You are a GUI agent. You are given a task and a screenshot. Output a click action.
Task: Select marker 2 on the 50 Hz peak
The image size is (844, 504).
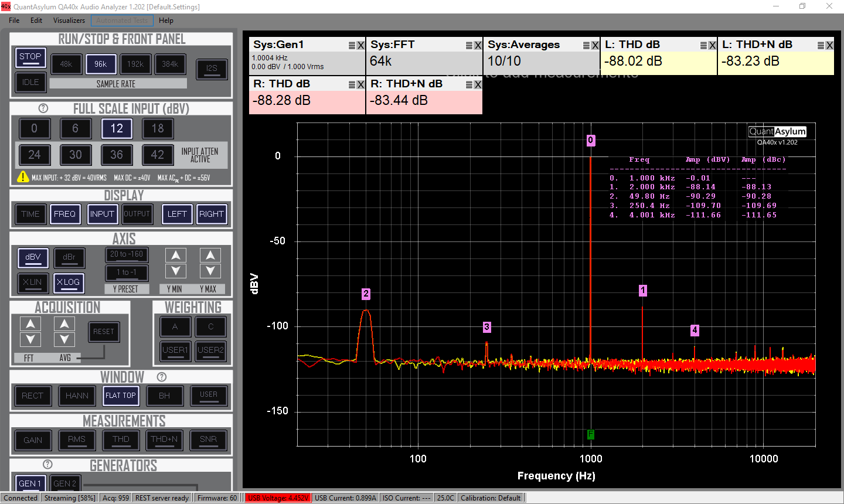tap(366, 294)
